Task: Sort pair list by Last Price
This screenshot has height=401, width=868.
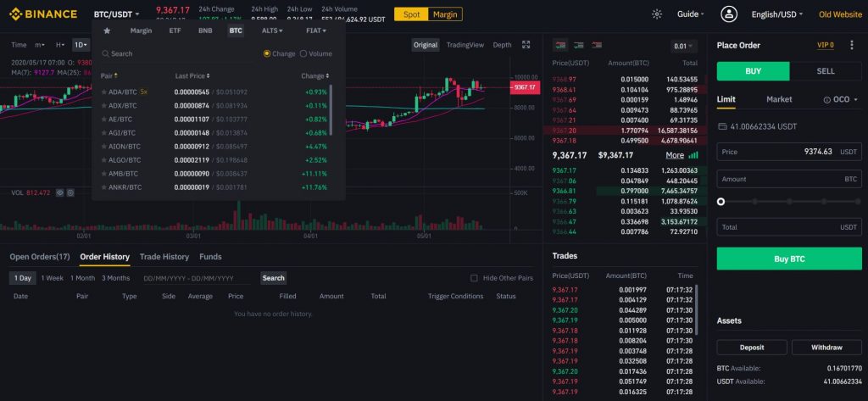Action: click(192, 76)
